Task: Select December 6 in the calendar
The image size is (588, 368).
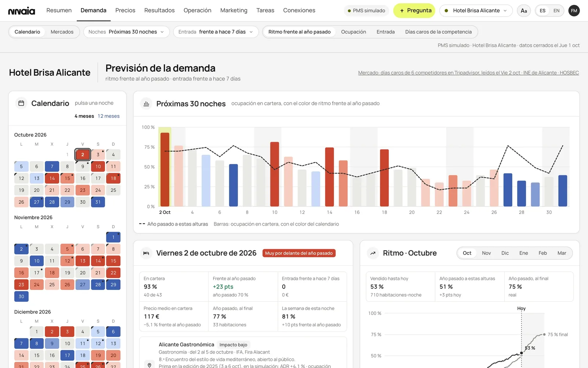Action: [x=113, y=332]
